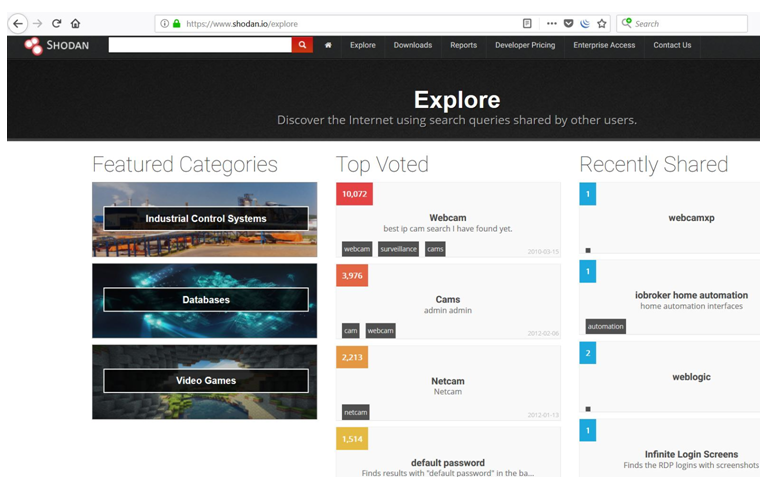This screenshot has width=771, height=492.
Task: Open the Downloads menu item
Action: click(x=412, y=45)
